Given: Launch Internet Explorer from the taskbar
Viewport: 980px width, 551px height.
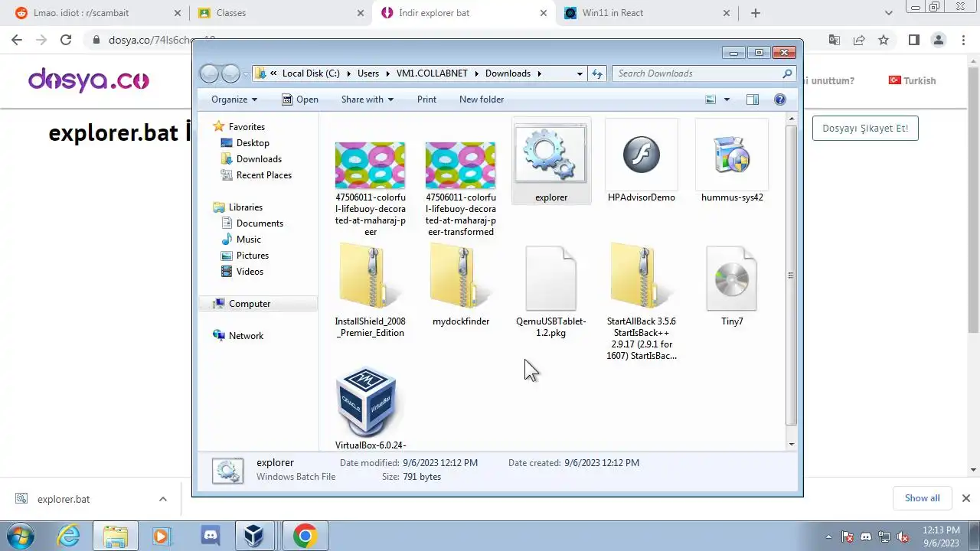Looking at the screenshot, I should [69, 536].
